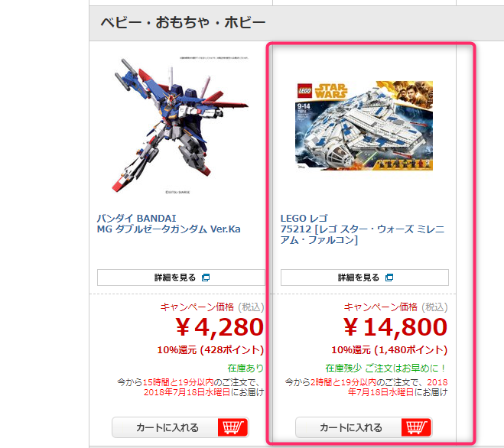Click the red cart icon for LEGO 75212
This screenshot has width=504, height=448.
(416, 427)
